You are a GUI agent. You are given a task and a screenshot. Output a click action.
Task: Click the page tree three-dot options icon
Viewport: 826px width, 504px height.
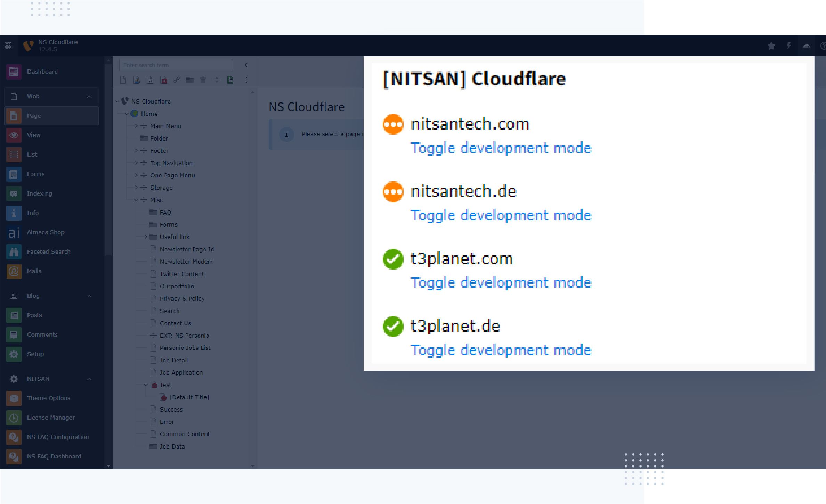tap(246, 80)
